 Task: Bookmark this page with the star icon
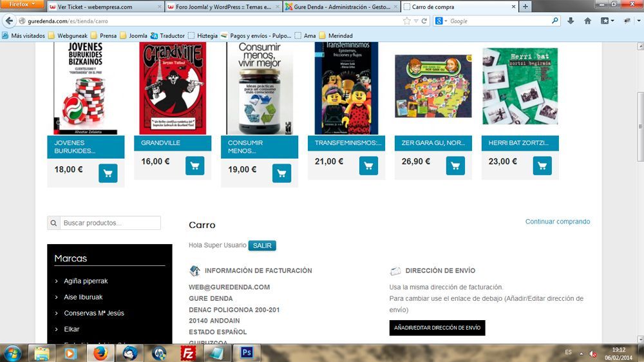pyautogui.click(x=406, y=21)
